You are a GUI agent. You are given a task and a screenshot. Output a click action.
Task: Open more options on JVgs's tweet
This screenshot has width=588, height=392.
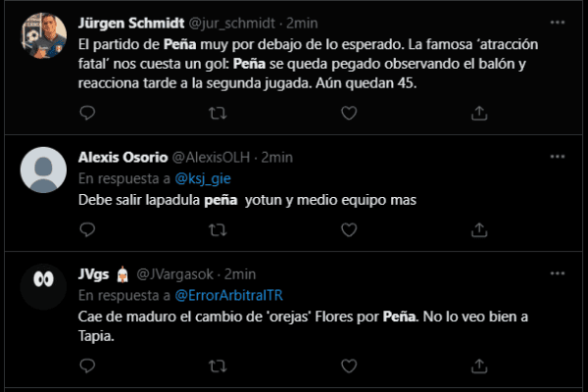click(558, 274)
